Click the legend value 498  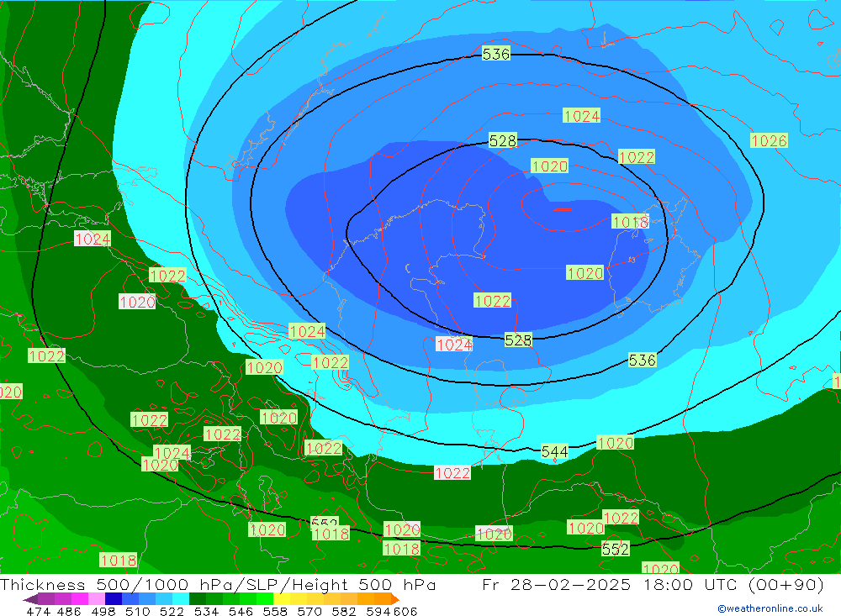[103, 611]
